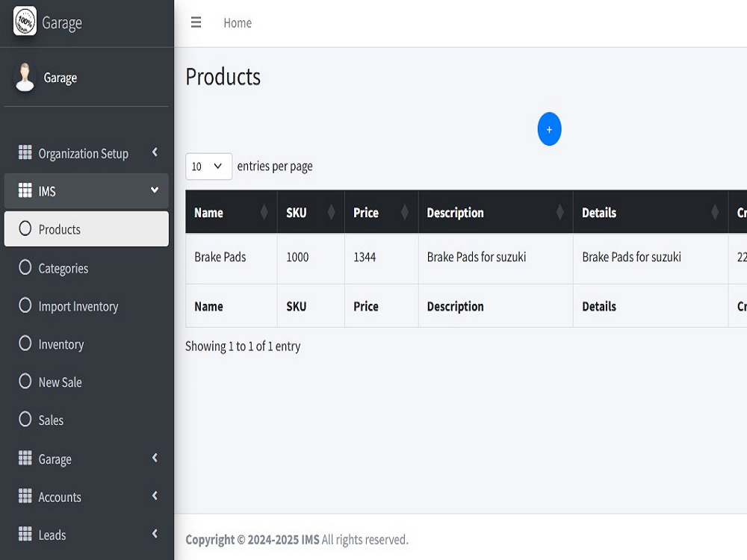This screenshot has width=747, height=560.
Task: Click the SKU value 1000
Action: 297,257
